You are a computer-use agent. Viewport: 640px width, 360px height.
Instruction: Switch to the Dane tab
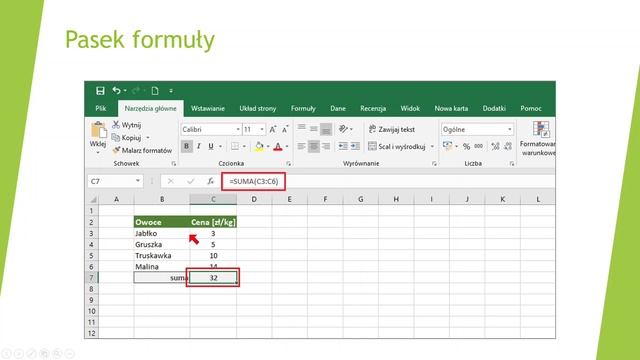[338, 109]
